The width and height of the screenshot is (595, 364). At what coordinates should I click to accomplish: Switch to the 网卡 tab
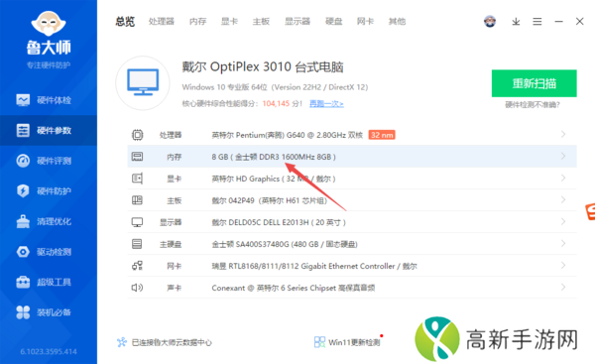(365, 22)
